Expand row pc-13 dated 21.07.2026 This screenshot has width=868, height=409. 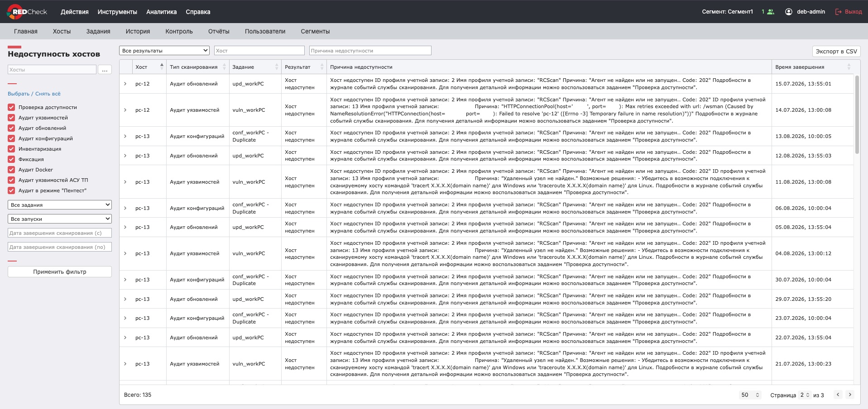125,364
